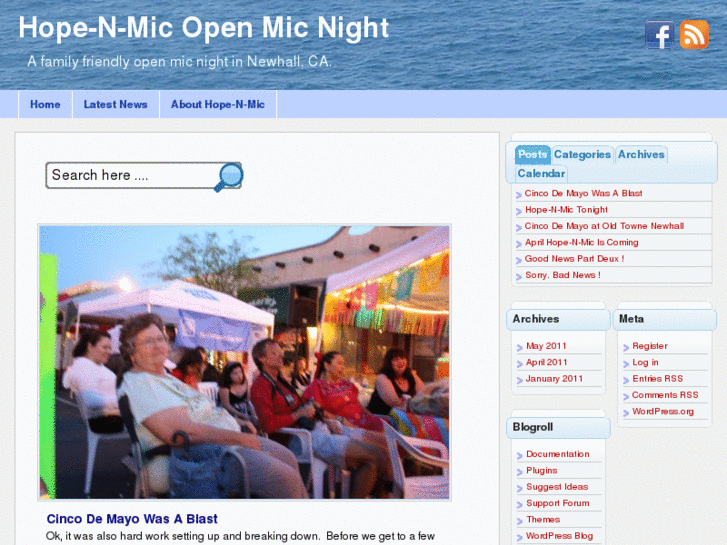Select the Posts tab
This screenshot has width=727, height=545.
click(533, 154)
